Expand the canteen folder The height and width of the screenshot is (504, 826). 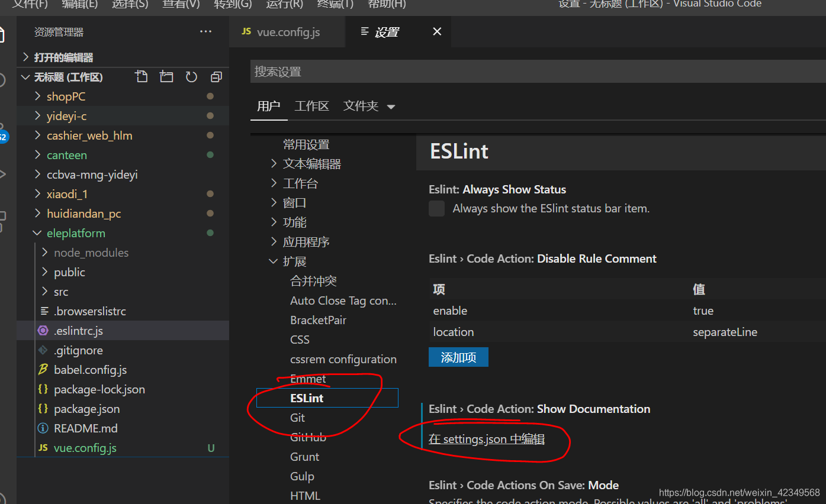point(37,155)
